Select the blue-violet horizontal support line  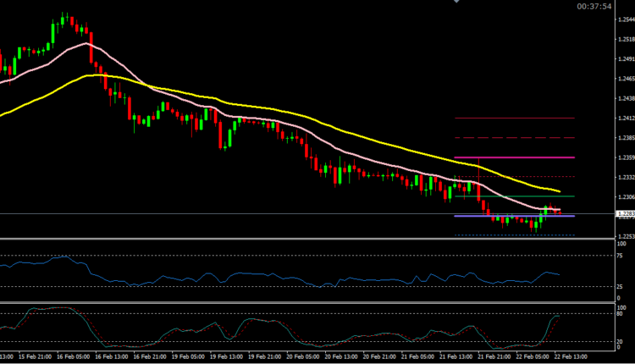(x=508, y=216)
